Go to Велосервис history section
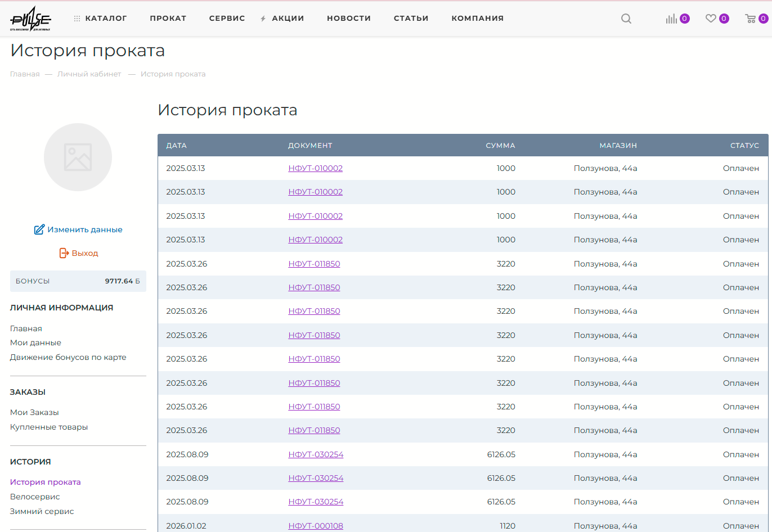This screenshot has width=772, height=532. [x=35, y=497]
